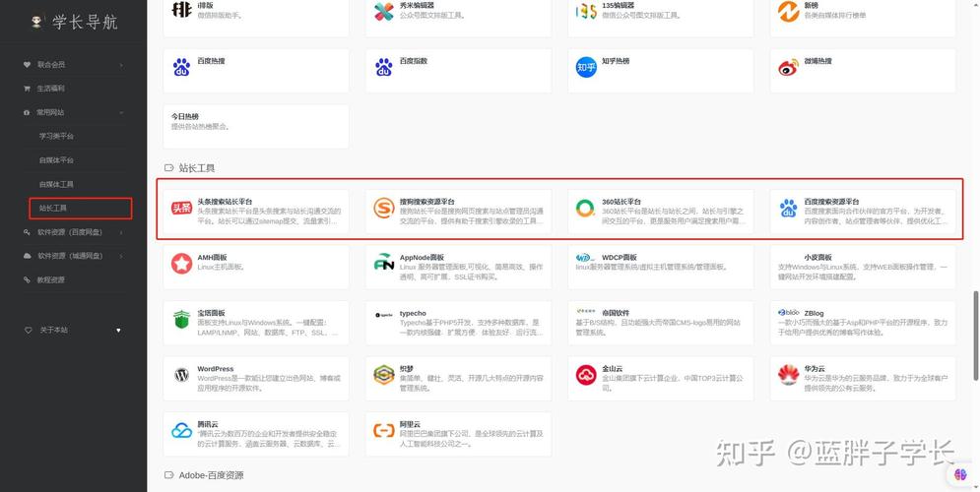Open the 今日热榜 card
980x492 pixels.
point(256,126)
